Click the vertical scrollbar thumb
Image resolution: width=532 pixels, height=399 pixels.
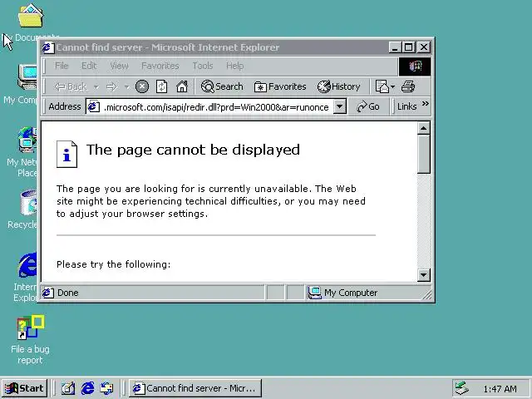click(x=423, y=154)
